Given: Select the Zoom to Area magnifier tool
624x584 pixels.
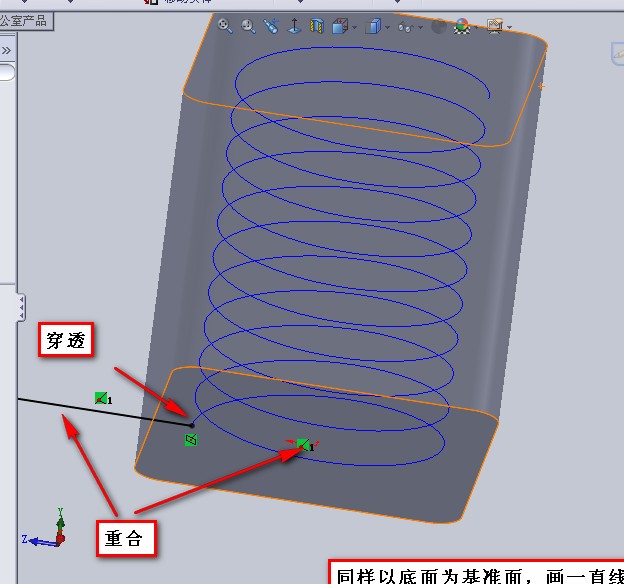Looking at the screenshot, I should [x=248, y=26].
